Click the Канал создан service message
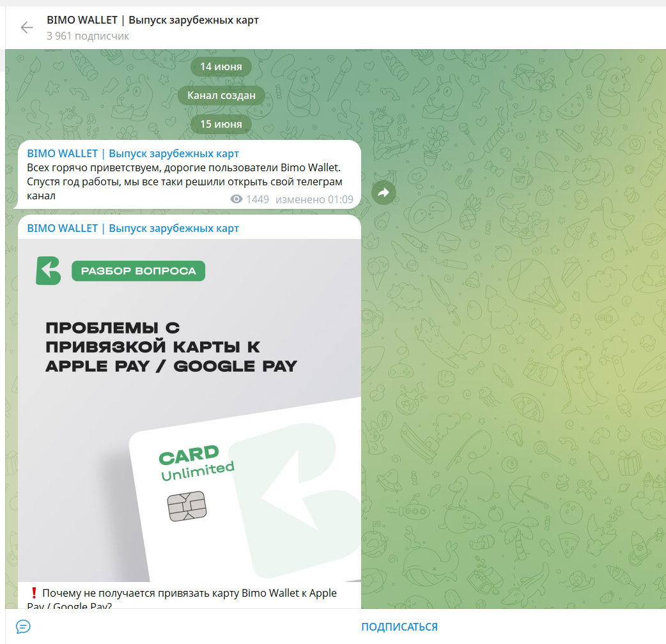The height and width of the screenshot is (644, 666). click(x=221, y=96)
